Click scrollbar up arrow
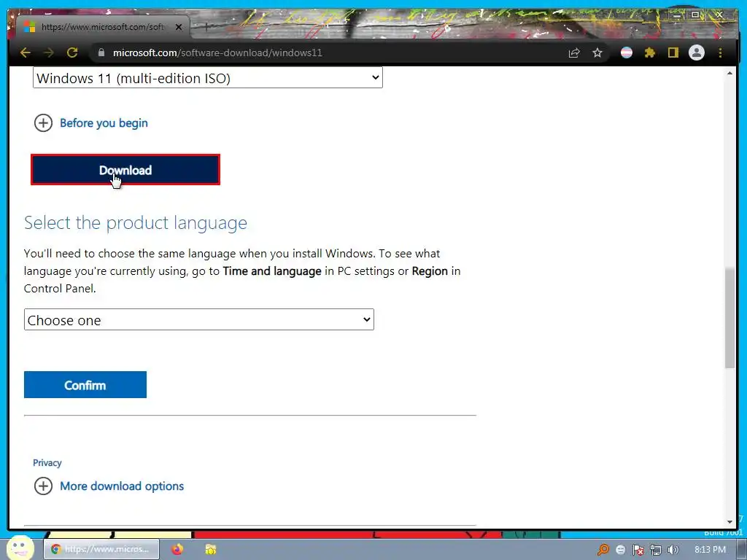The image size is (747, 560). pyautogui.click(x=729, y=73)
